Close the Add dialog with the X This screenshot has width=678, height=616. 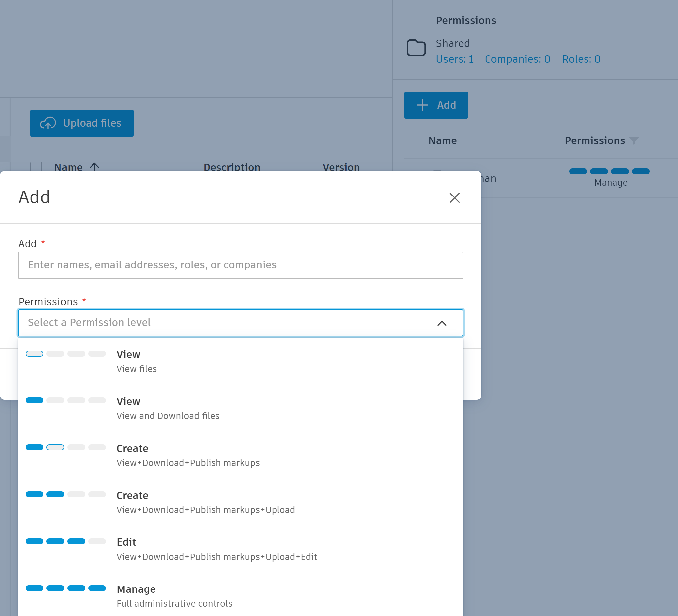(454, 197)
